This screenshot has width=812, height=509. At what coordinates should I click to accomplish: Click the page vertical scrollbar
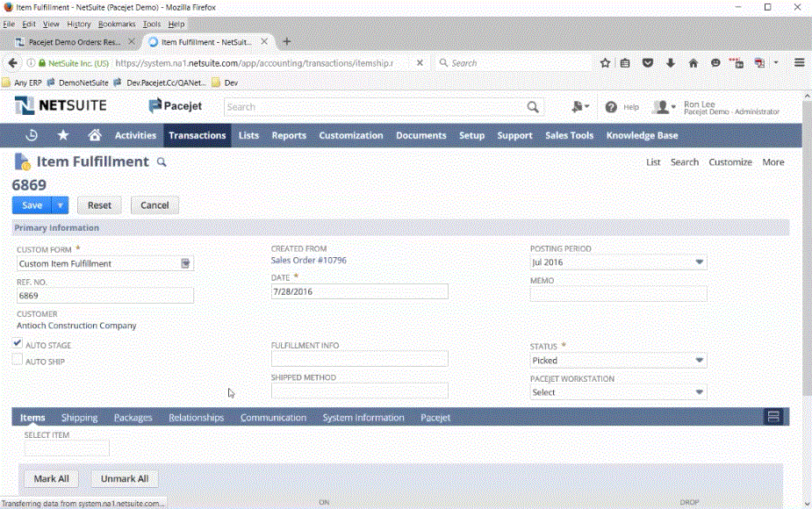click(807, 248)
